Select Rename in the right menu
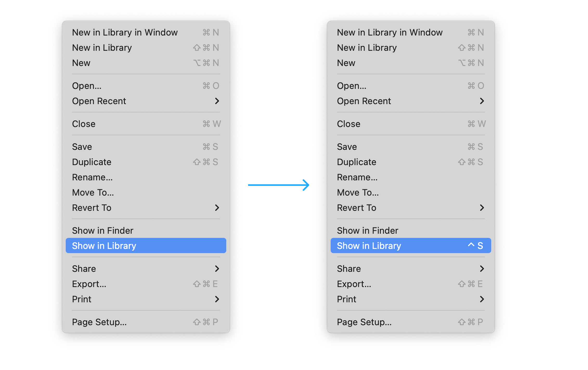The image size is (588, 370). coord(357,177)
